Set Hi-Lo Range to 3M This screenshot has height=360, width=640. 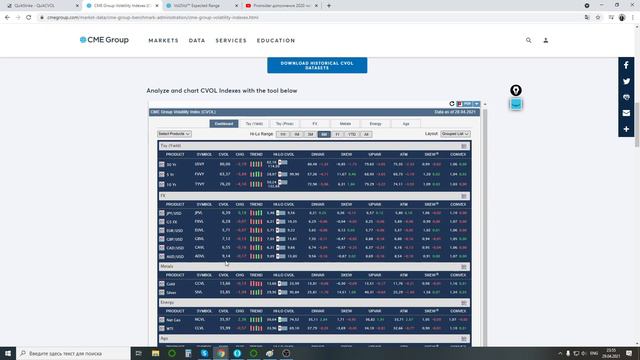click(x=310, y=134)
